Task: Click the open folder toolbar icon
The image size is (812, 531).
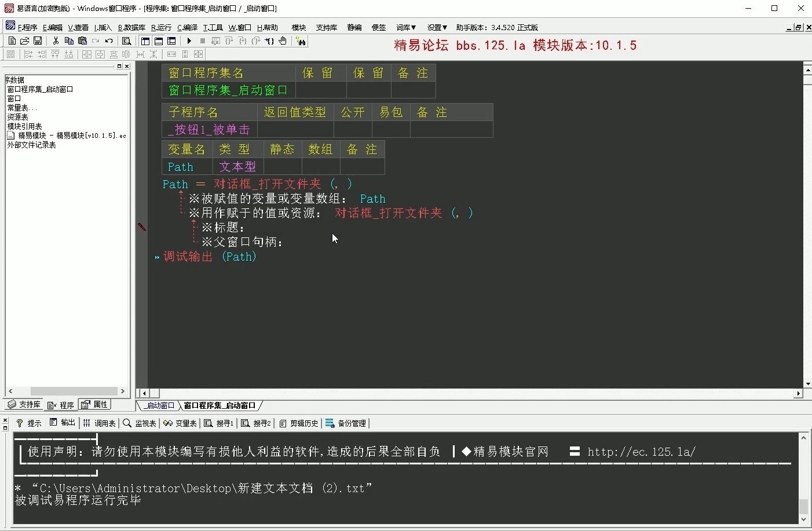Action: pyautogui.click(x=25, y=41)
